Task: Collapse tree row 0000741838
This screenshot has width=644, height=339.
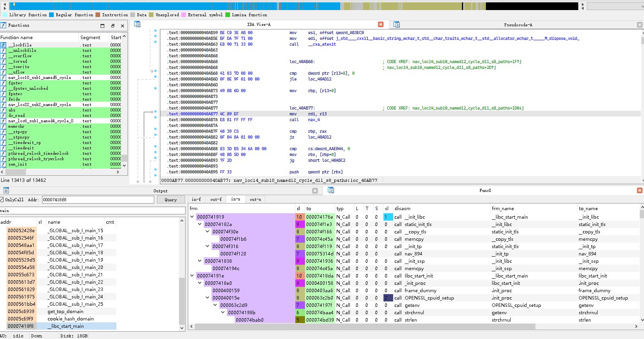Action: (200, 261)
